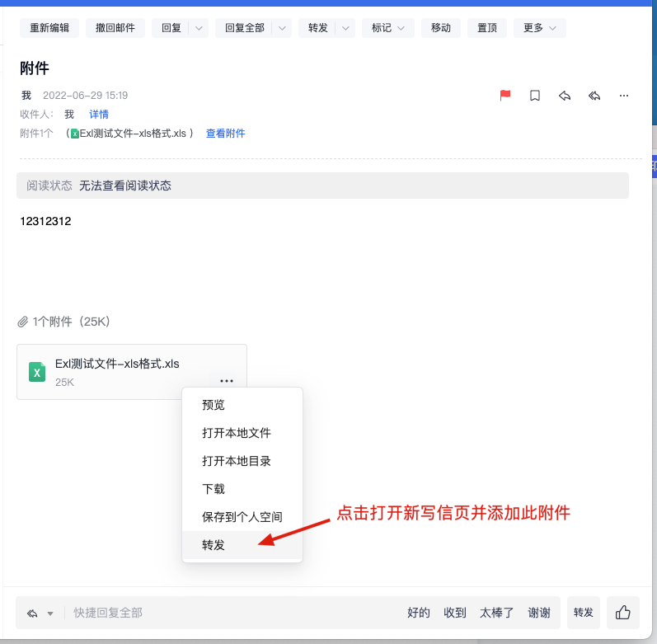Click the 回复 toolbar button

[x=171, y=28]
